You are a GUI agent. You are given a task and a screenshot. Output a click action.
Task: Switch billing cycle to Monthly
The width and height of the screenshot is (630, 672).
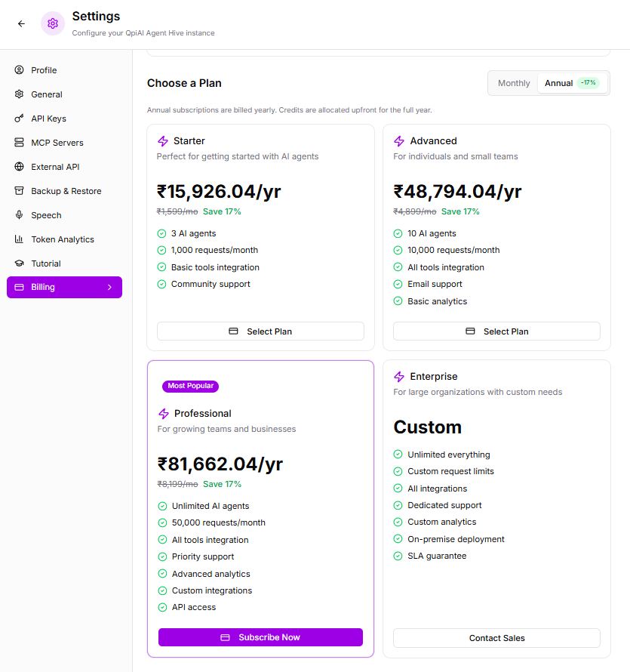pos(514,83)
